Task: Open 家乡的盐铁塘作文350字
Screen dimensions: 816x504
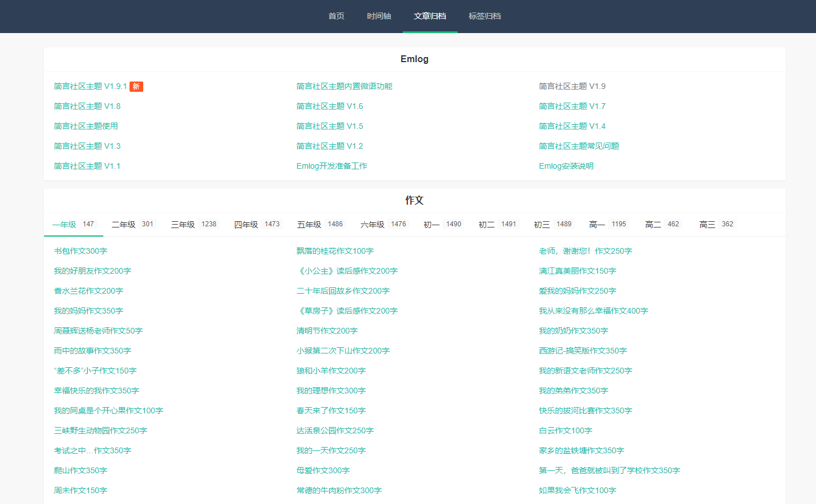Action: (581, 450)
